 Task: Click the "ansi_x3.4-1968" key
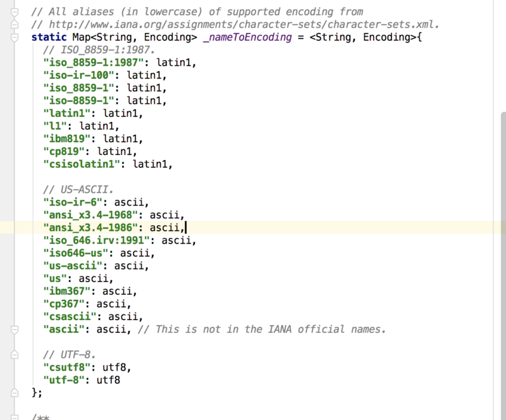[90, 215]
